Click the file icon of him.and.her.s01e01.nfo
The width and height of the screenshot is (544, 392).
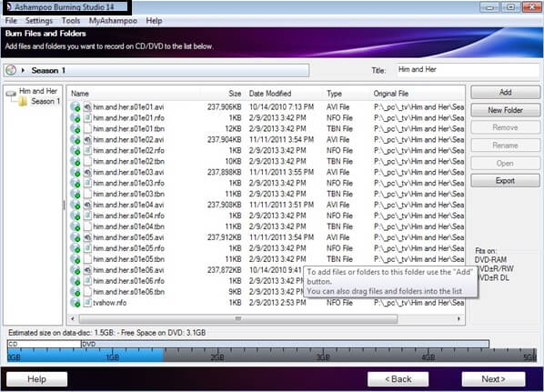87,117
